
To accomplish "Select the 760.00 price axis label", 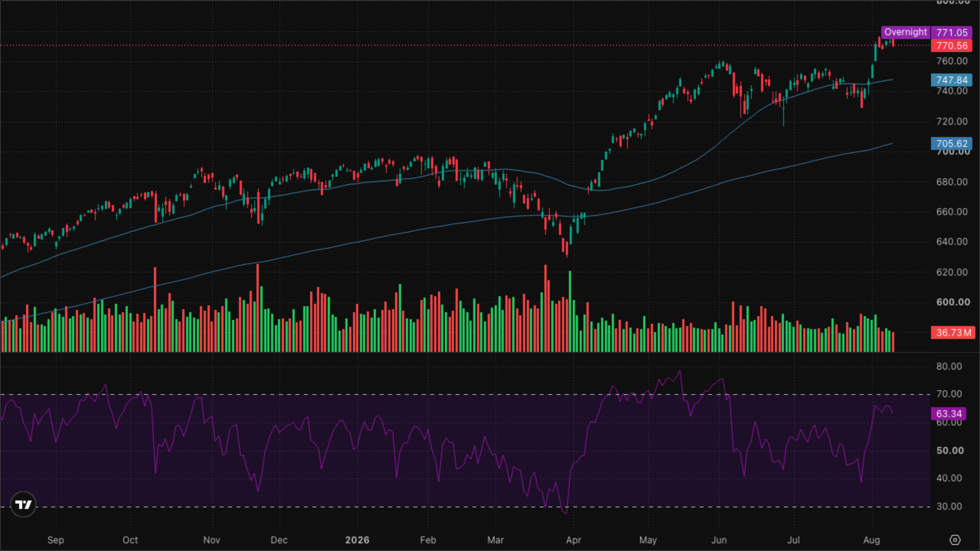I will [952, 61].
